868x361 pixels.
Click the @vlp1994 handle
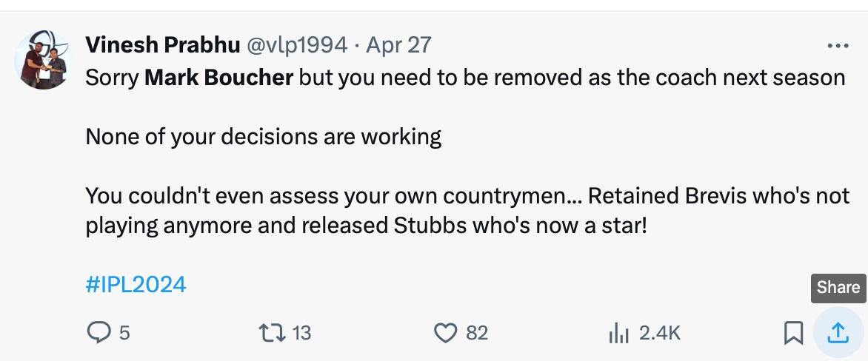coord(297,45)
